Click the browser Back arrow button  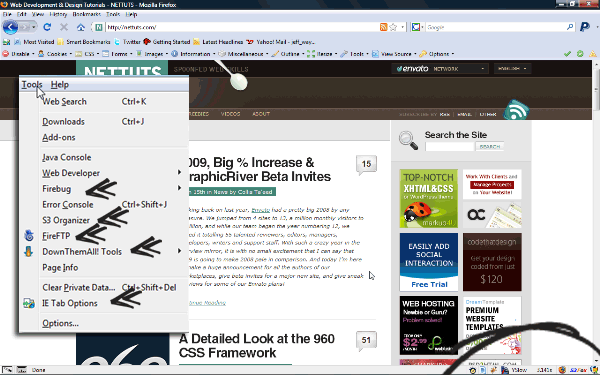(x=10, y=27)
